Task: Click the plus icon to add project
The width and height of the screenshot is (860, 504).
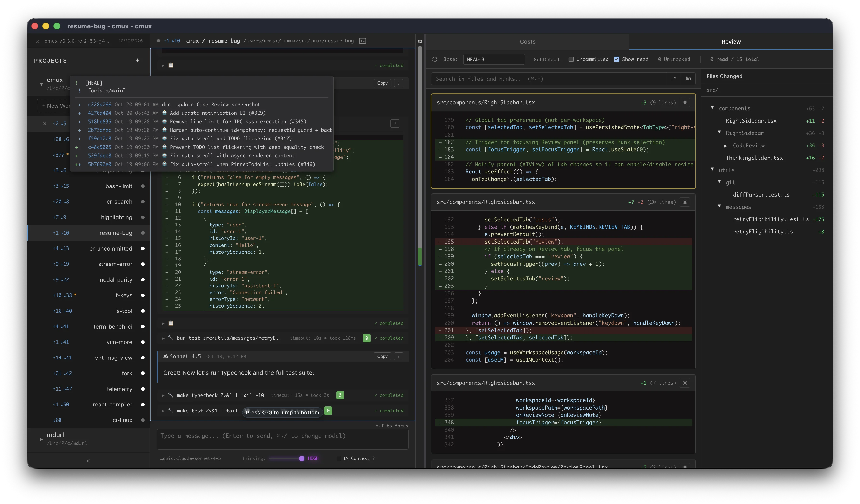Action: tap(138, 60)
